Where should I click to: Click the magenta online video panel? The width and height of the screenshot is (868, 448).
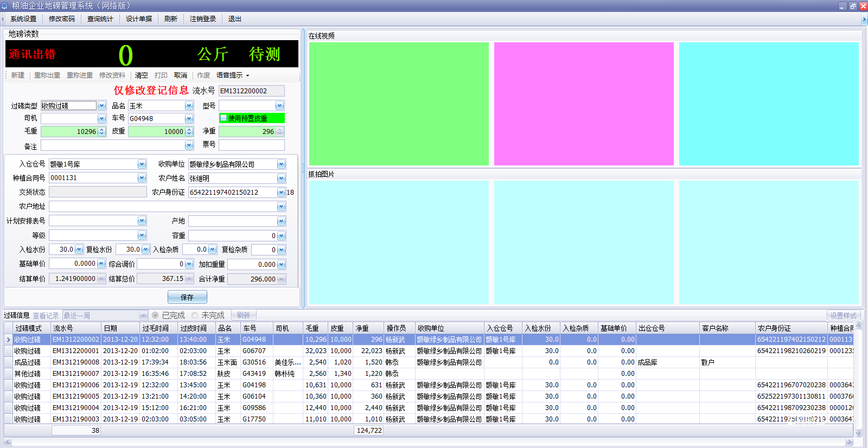[584, 104]
